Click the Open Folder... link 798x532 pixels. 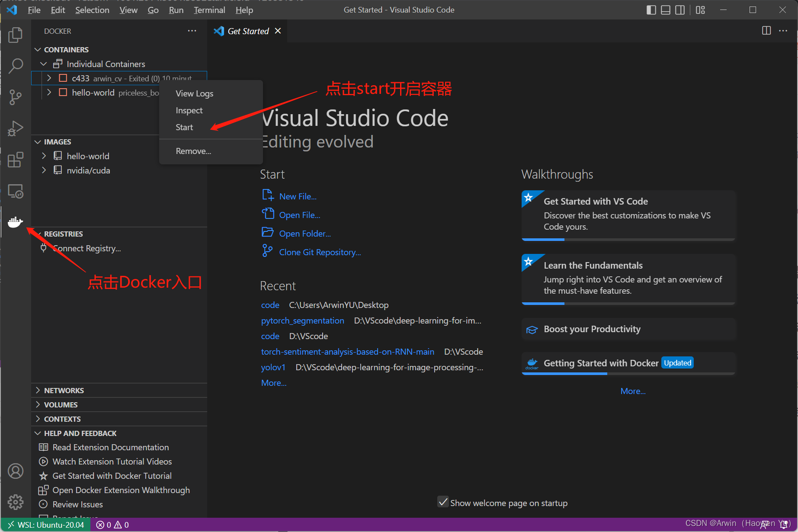click(x=304, y=234)
